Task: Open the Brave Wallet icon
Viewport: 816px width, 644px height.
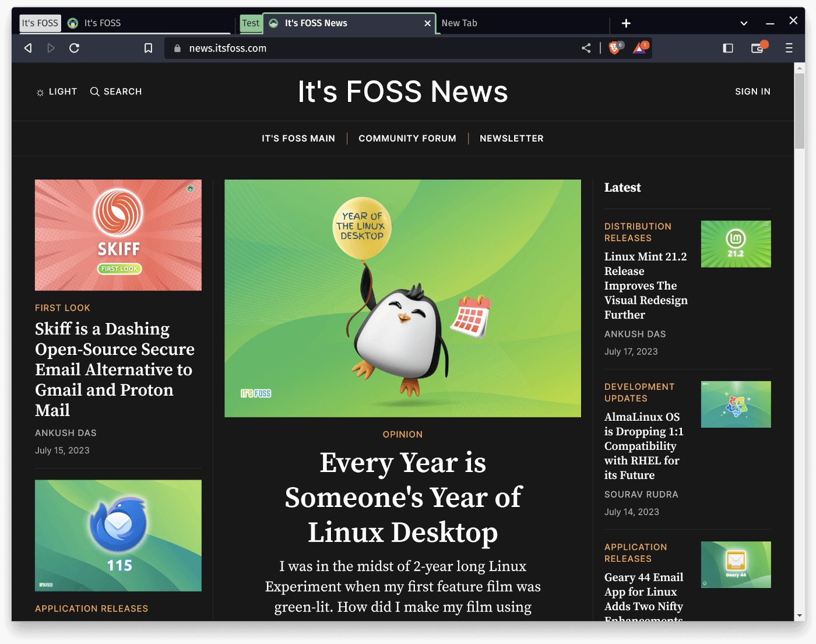Action: 758,48
